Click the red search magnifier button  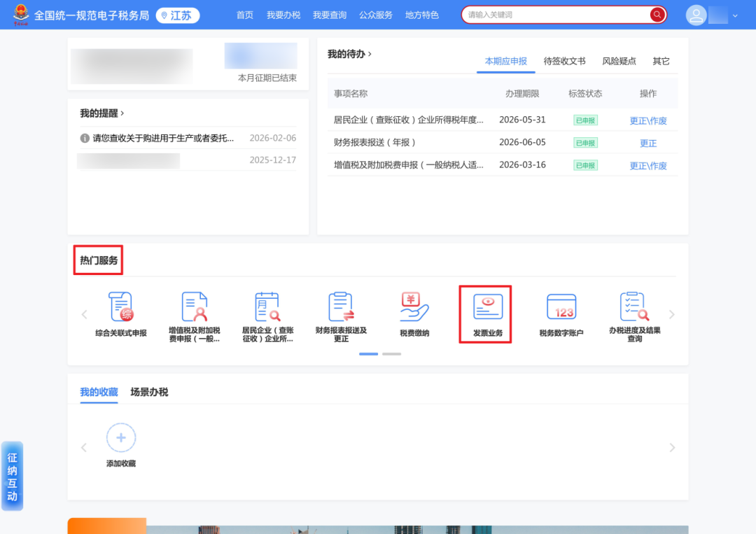point(657,15)
